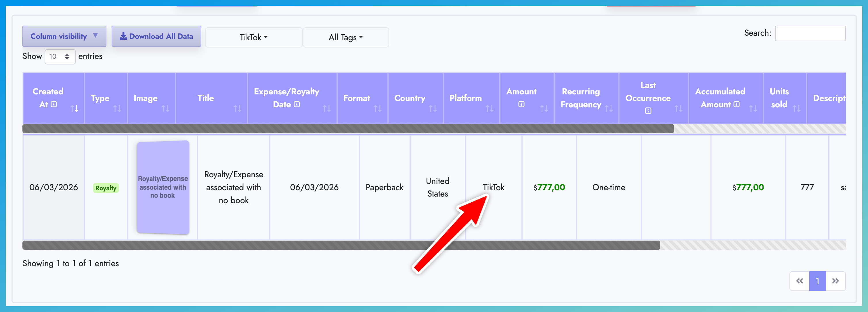Viewport: 868px width, 312px height.
Task: Open the Column visibility dropdown
Action: point(64,36)
